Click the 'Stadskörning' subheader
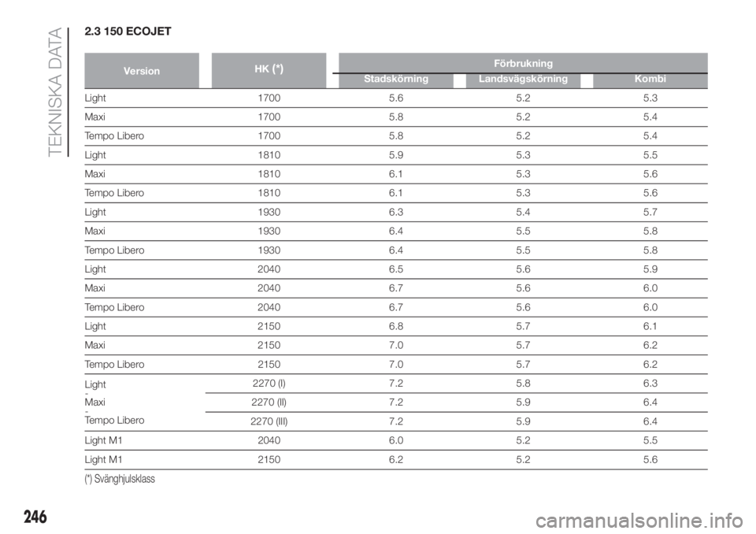Screen dimensions: 756x534 396,79
